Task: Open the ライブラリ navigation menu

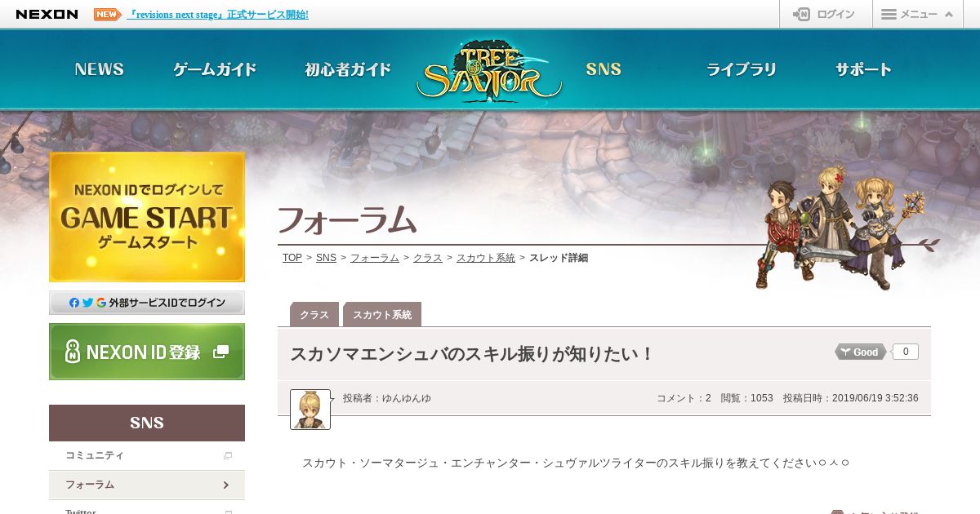Action: pyautogui.click(x=742, y=69)
